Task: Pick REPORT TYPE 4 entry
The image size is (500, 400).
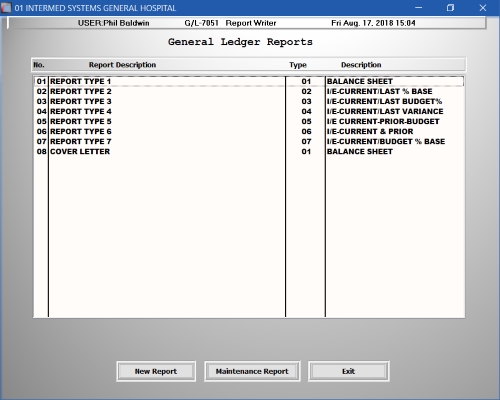Action: (249, 111)
